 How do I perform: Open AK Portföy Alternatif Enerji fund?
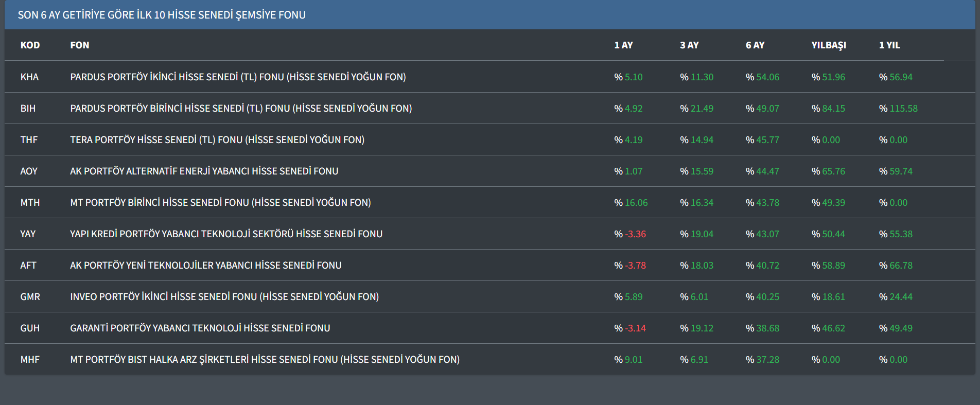204,171
